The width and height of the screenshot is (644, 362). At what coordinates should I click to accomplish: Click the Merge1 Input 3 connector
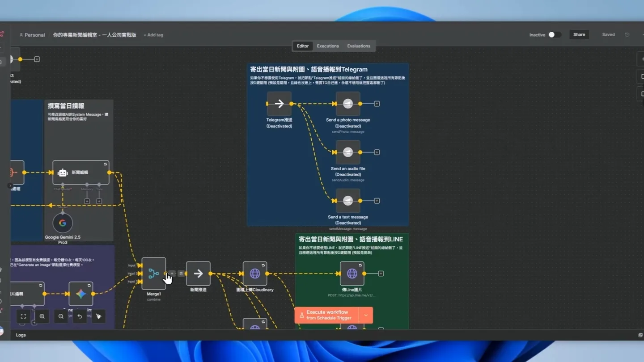[140, 282]
